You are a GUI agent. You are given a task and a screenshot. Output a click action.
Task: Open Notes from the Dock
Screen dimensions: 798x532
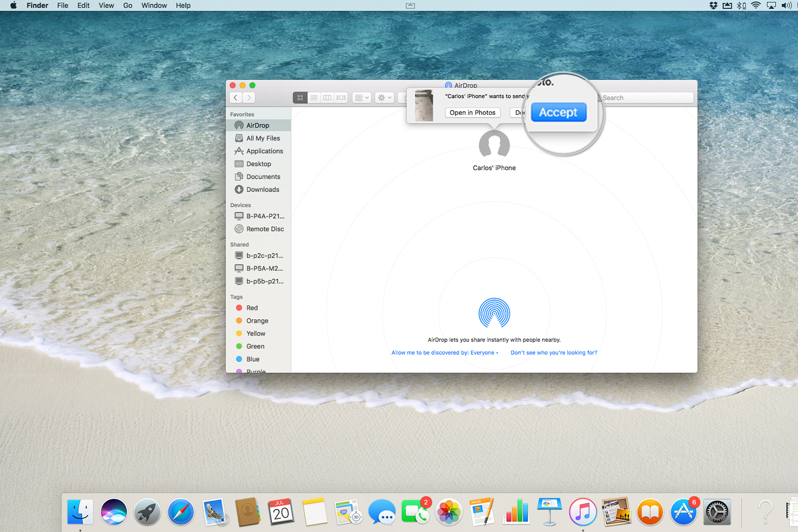pyautogui.click(x=314, y=512)
